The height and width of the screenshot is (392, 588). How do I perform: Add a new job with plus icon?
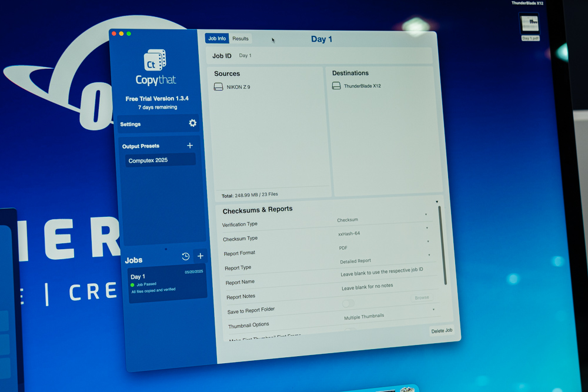point(201,256)
